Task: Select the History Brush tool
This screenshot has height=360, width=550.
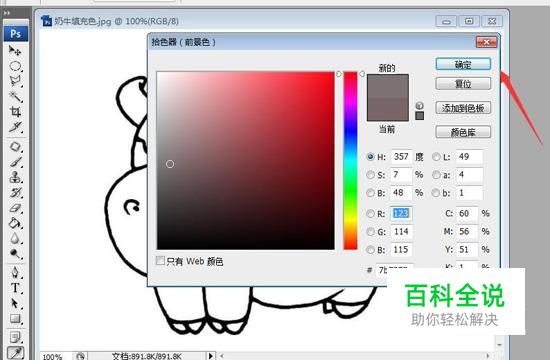Action: coord(15,192)
